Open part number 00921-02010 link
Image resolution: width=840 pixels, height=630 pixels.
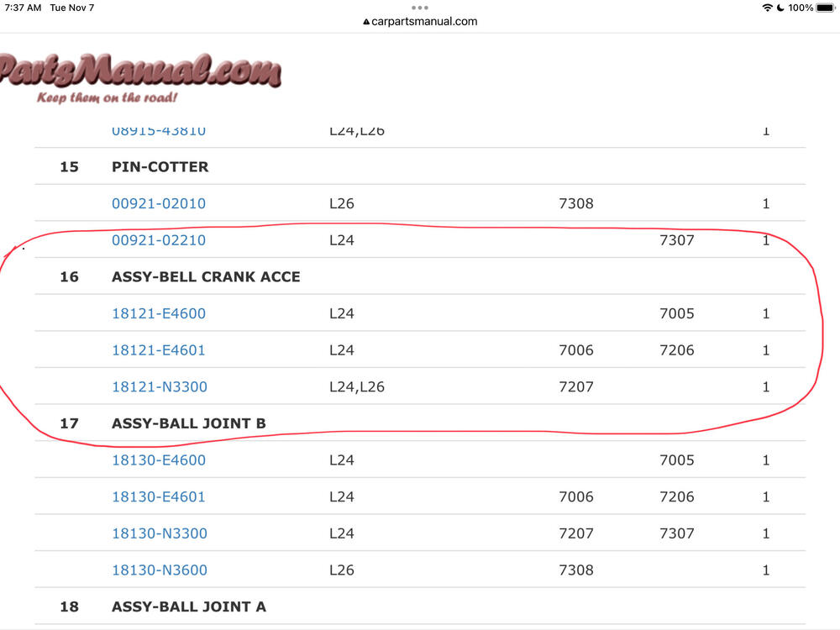(x=159, y=203)
